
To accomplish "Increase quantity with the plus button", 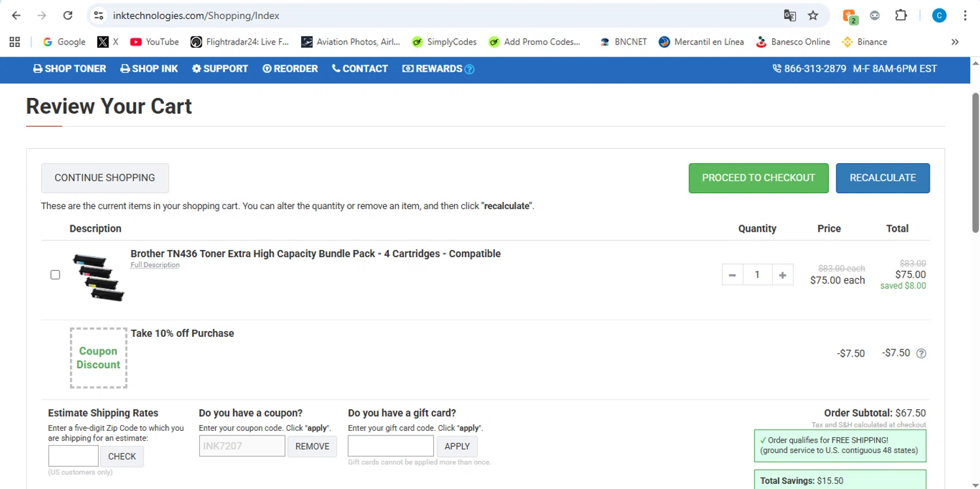I will (x=783, y=275).
